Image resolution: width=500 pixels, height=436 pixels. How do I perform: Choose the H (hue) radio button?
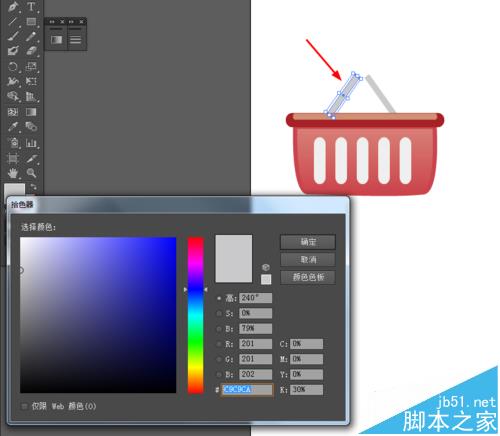click(219, 298)
